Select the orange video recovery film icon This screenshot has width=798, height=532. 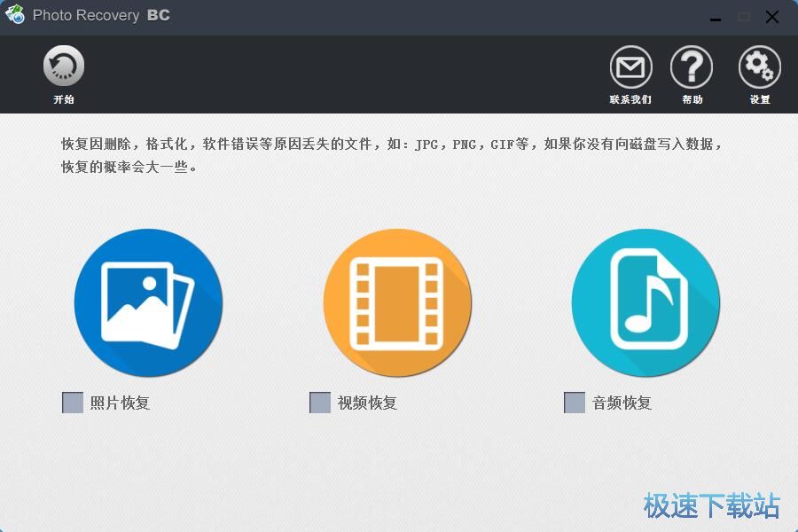[397, 303]
